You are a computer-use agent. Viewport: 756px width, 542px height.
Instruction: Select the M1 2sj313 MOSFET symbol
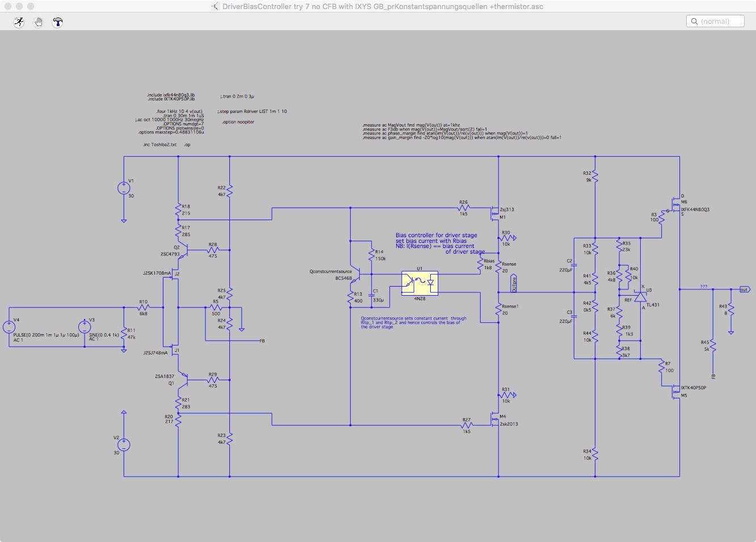[x=495, y=213]
